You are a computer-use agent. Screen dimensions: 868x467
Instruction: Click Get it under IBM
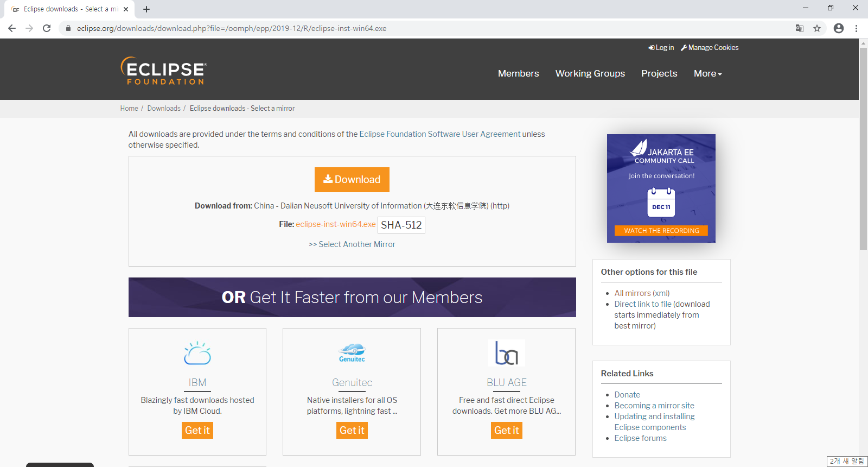tap(197, 430)
